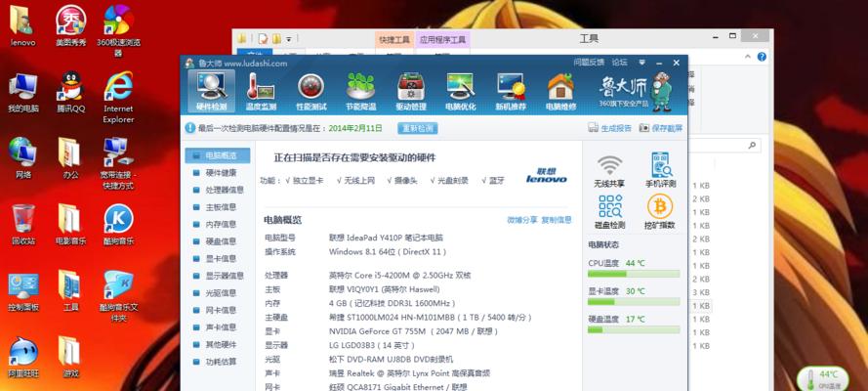This screenshot has width=868, height=391.
Task: Click the 复制信息 copy info link
Action: point(557,220)
